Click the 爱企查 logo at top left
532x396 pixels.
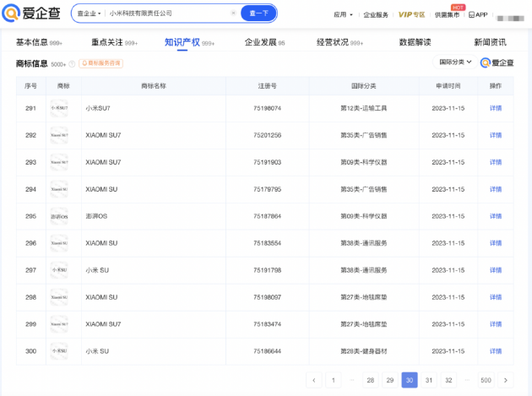(31, 14)
